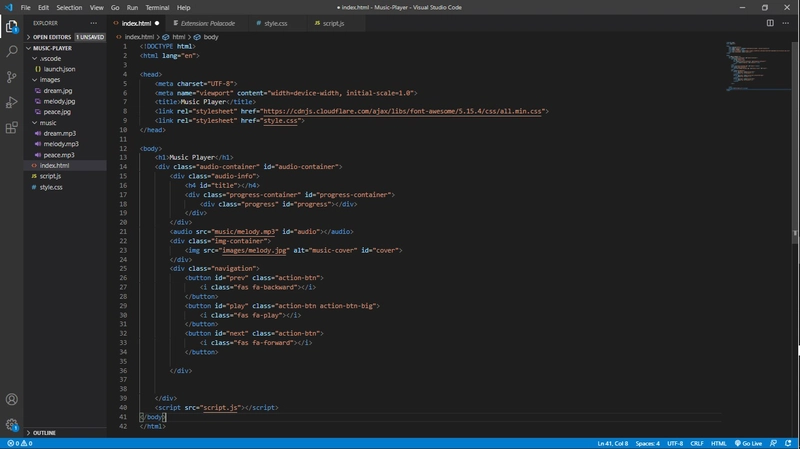The width and height of the screenshot is (800, 449).
Task: Open the Terminal menu
Action: (155, 7)
